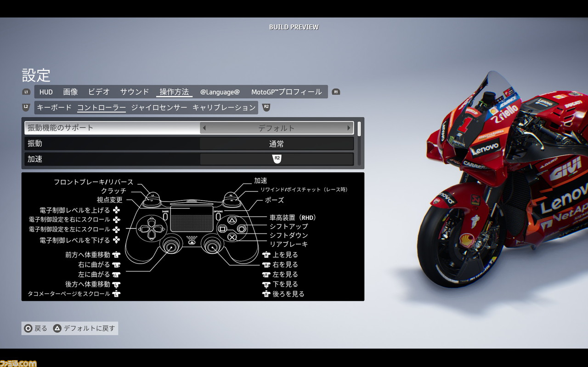Switch to the ビデオ tab
Viewport: 588px width, 367px height.
tap(99, 92)
